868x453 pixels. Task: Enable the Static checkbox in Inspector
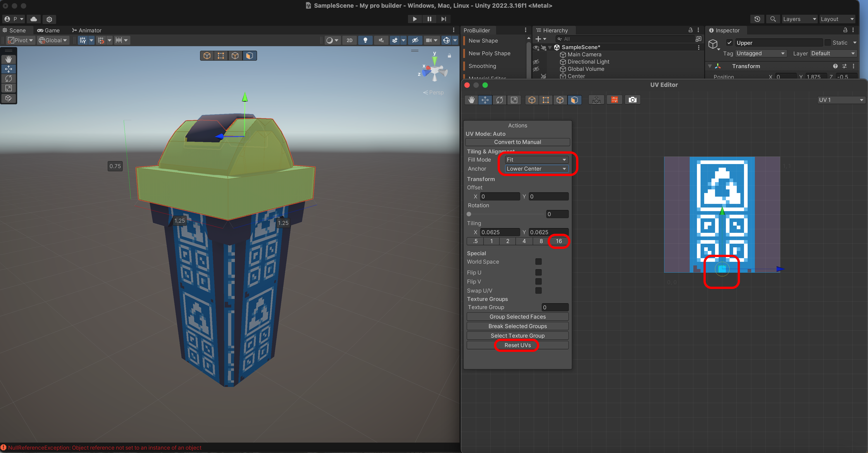coord(827,43)
